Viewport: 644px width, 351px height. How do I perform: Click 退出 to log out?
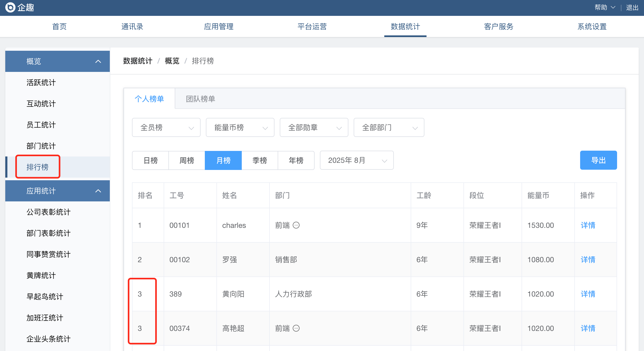(x=632, y=7)
